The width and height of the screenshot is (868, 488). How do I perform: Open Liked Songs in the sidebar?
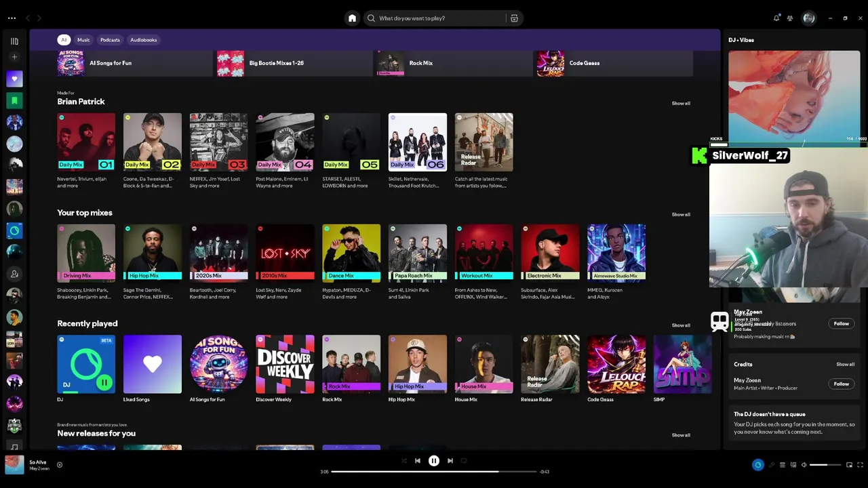tap(14, 79)
